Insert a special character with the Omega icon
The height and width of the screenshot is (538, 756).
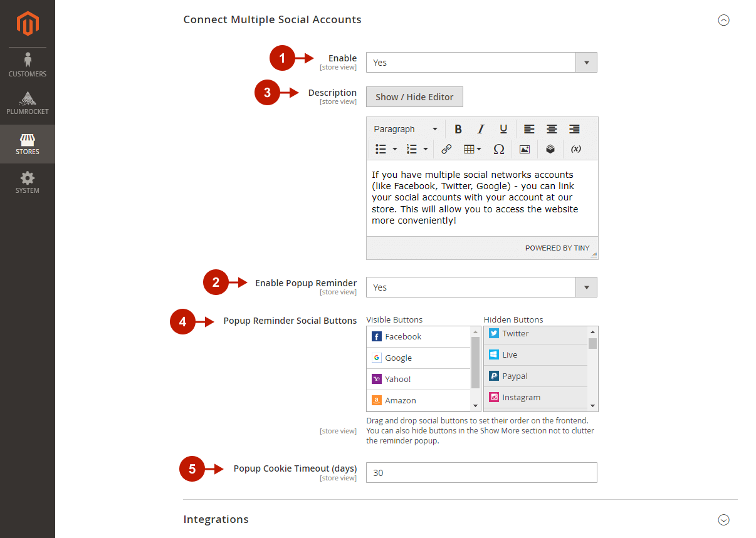pos(499,149)
